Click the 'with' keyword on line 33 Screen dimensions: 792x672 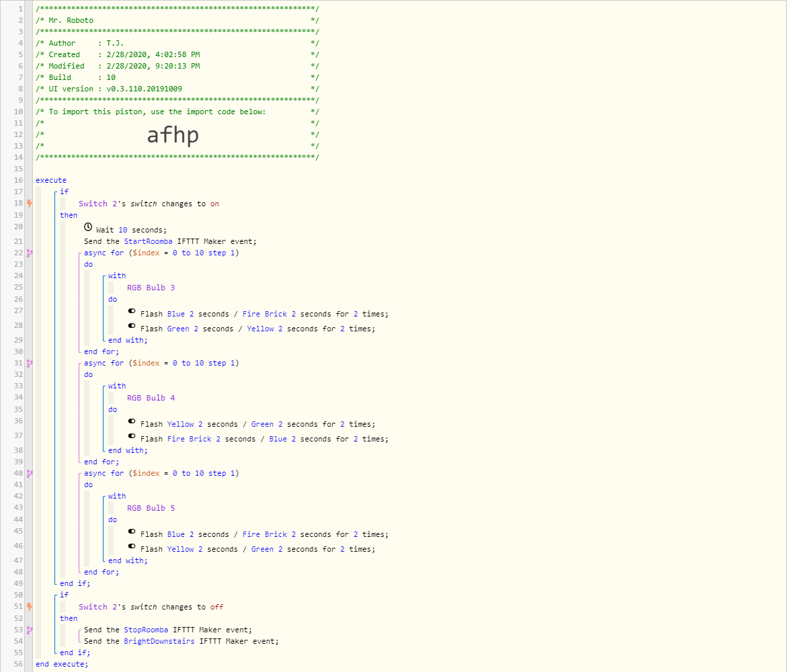coord(117,386)
